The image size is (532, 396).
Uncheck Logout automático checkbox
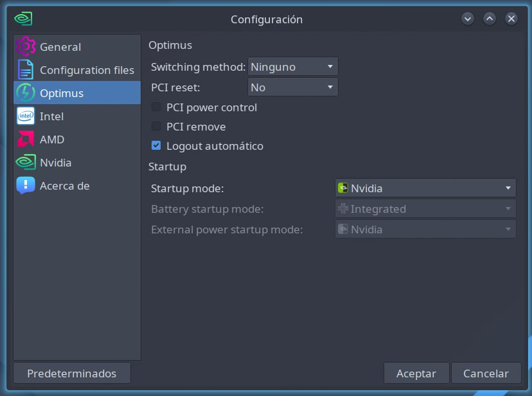point(156,145)
